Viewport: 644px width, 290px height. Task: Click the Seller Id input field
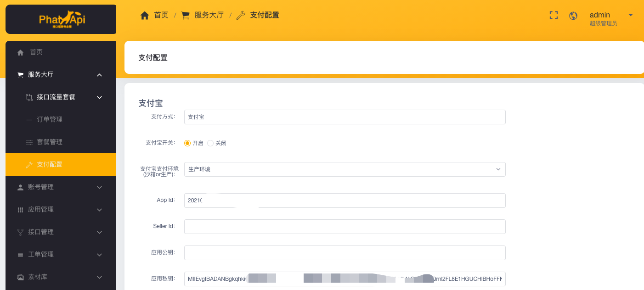(x=345, y=227)
